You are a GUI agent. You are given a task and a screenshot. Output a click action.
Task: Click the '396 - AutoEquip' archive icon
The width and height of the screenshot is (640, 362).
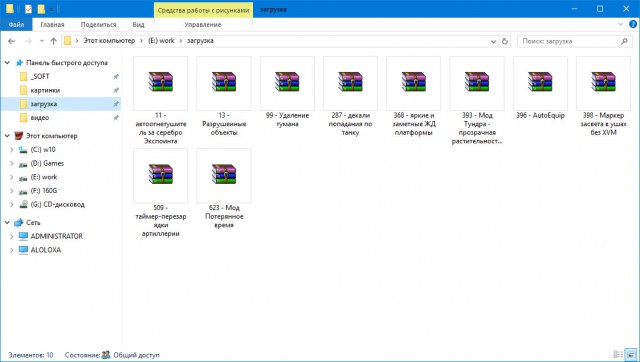click(x=540, y=83)
